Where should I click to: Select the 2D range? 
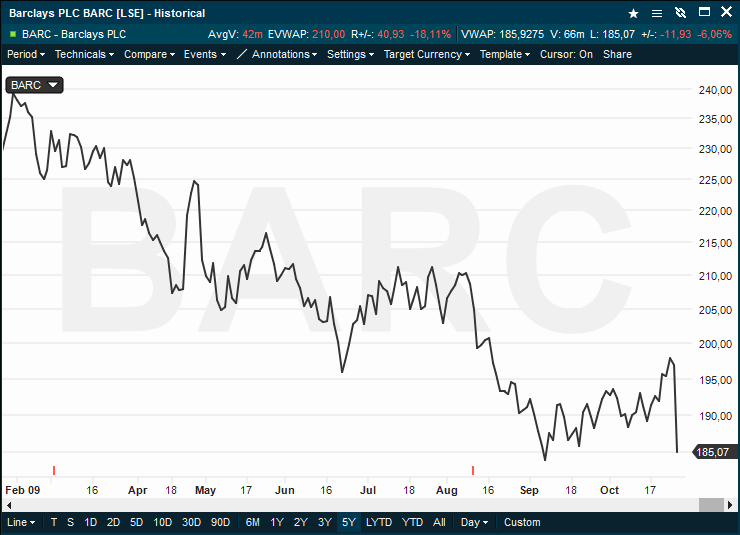(x=113, y=522)
